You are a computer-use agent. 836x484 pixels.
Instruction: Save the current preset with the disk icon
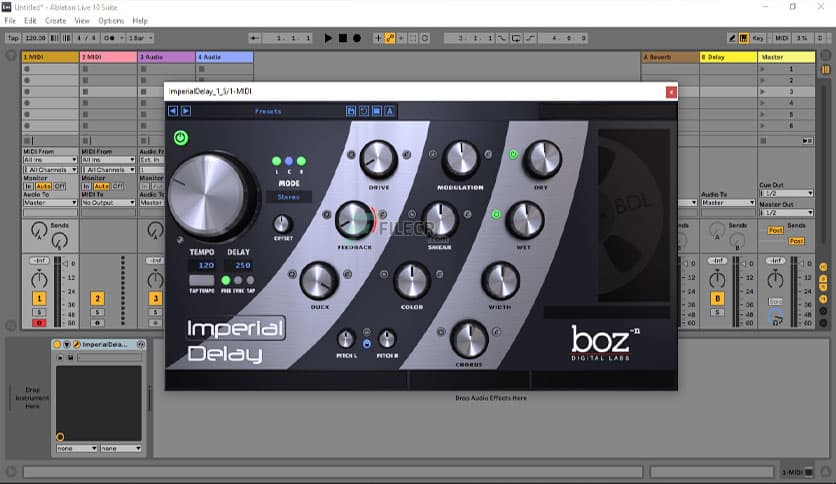tap(351, 111)
